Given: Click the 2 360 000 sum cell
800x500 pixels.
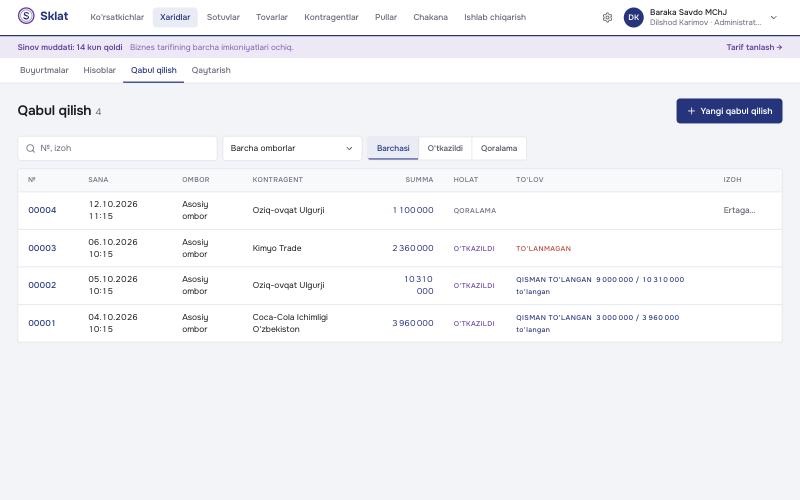Looking at the screenshot, I should coord(413,248).
